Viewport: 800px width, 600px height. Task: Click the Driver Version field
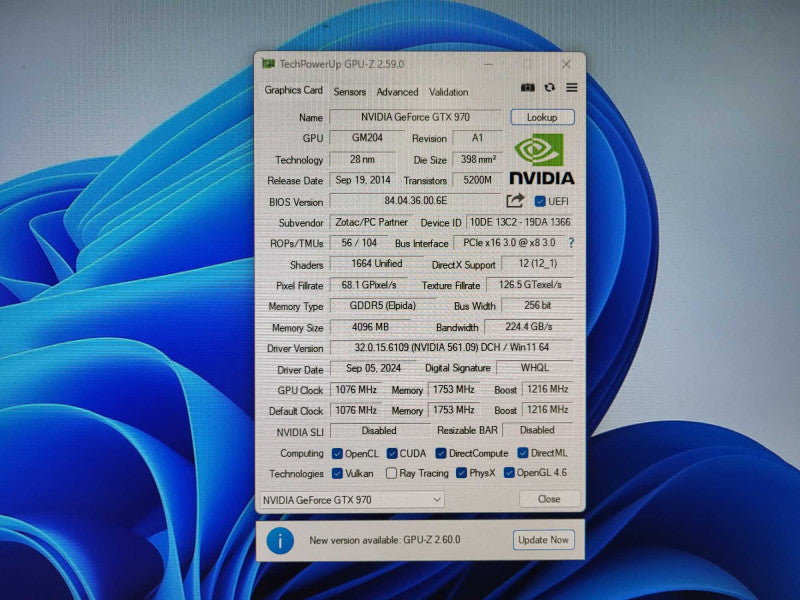(452, 347)
